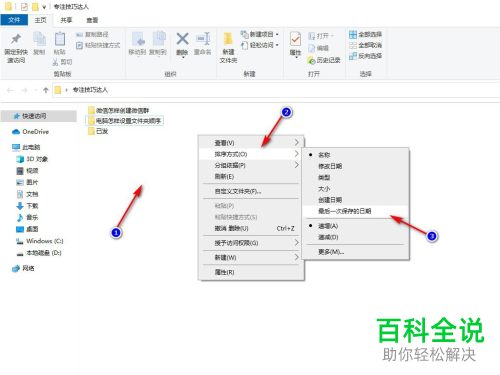Sort by Type (类型) option
500x375 pixels.
click(355, 177)
